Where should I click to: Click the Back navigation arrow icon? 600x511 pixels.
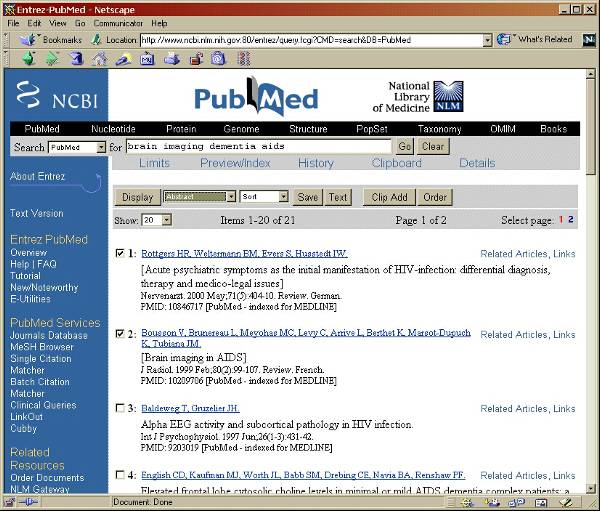coord(29,59)
